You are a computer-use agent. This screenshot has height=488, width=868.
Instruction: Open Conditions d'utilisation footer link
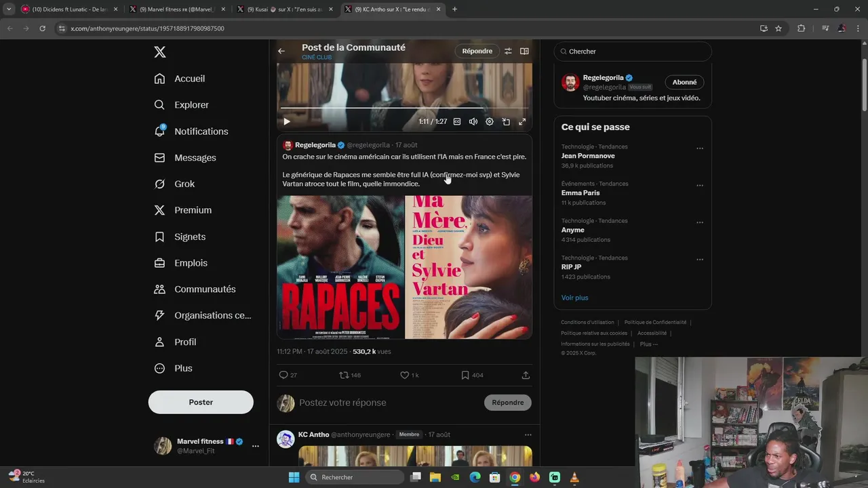[587, 323]
